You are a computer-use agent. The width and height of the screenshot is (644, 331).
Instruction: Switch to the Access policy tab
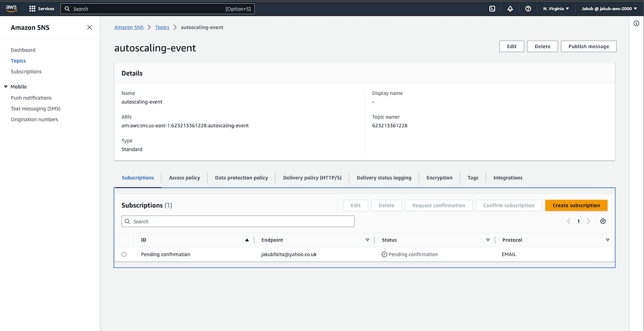pyautogui.click(x=184, y=178)
